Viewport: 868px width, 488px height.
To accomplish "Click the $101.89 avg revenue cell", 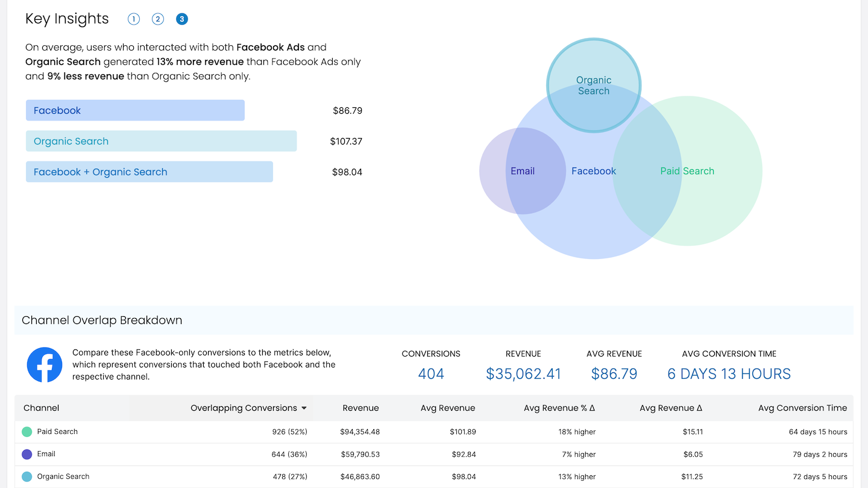I will click(x=462, y=432).
